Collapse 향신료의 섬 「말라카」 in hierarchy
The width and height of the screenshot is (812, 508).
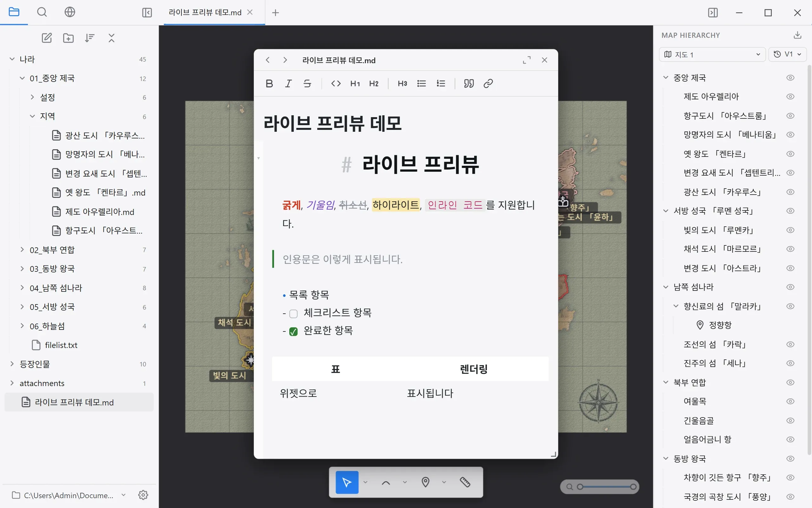pyautogui.click(x=676, y=306)
